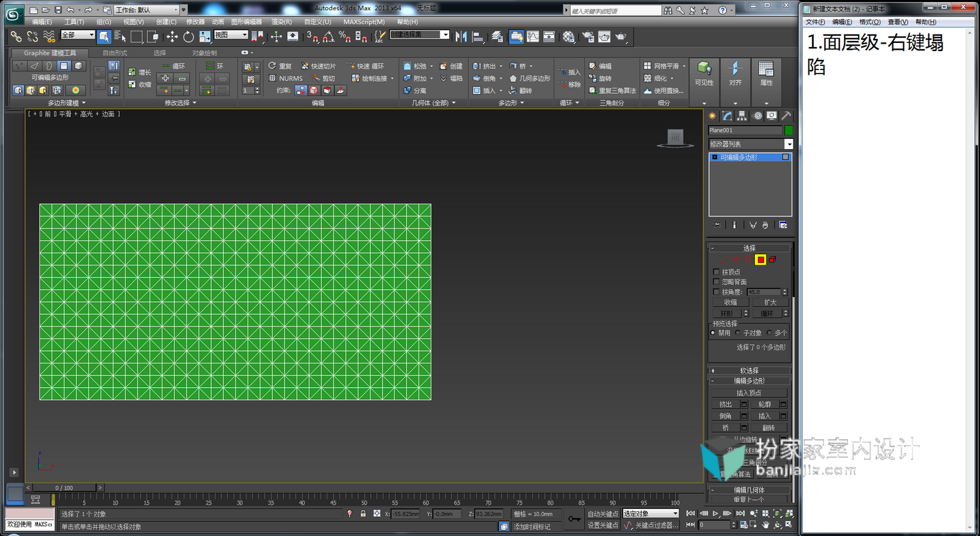
Task: Open the Render Setup icon
Action: [x=588, y=37]
